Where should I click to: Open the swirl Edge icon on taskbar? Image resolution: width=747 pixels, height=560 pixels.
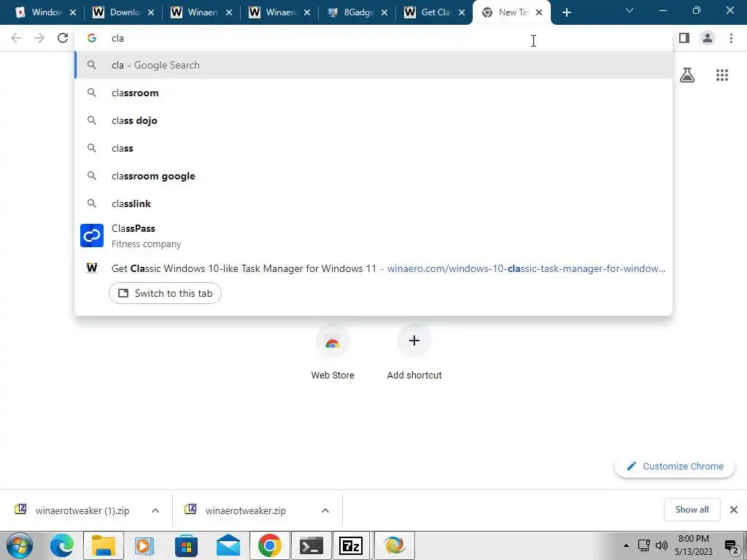click(395, 545)
